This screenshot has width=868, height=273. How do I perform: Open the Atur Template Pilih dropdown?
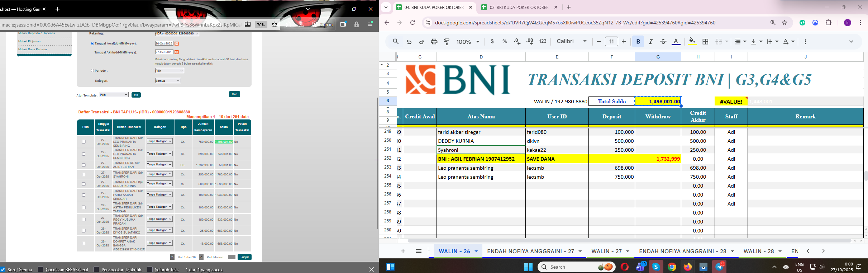pyautogui.click(x=114, y=95)
